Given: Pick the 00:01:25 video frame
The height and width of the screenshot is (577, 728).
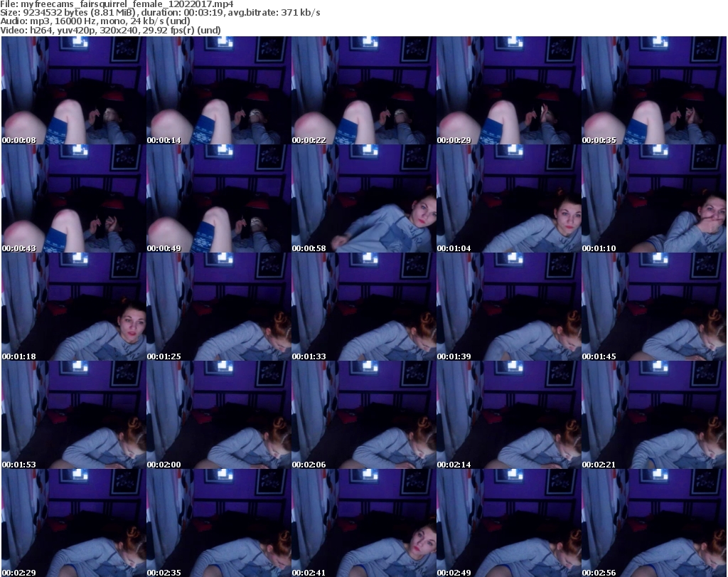Looking at the screenshot, I should [219, 307].
